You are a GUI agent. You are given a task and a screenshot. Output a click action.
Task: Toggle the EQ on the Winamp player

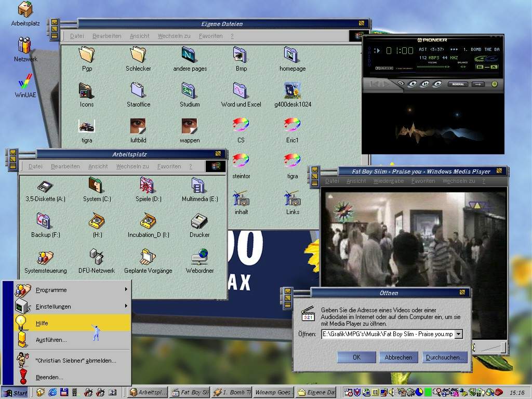click(479, 66)
